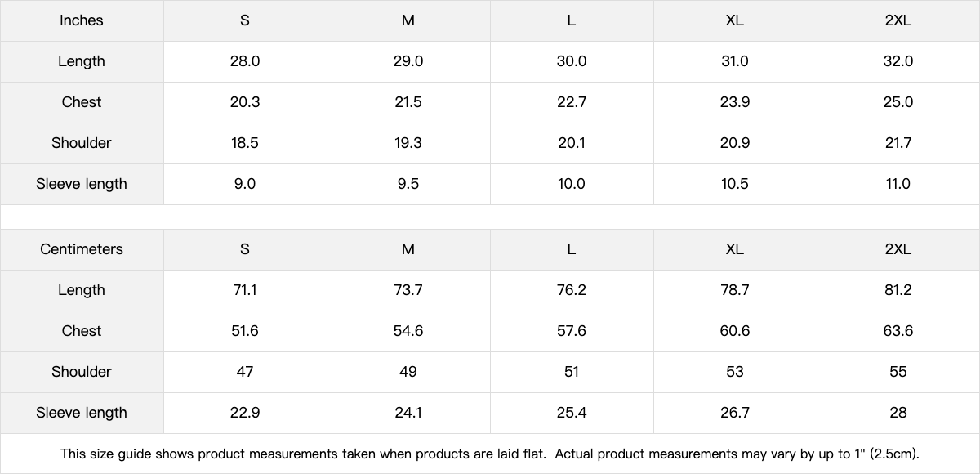Select the 23.9 chest value for XL
The image size is (980, 474).
735,102
